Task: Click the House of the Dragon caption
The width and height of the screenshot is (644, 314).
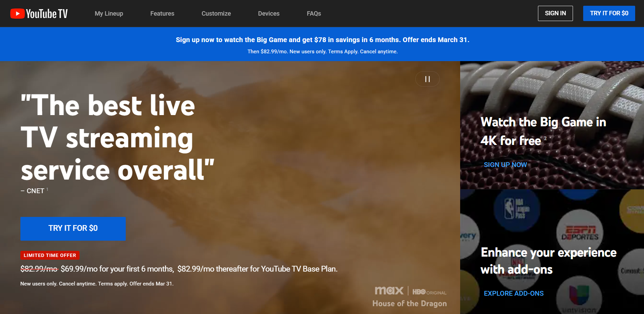Action: click(410, 303)
